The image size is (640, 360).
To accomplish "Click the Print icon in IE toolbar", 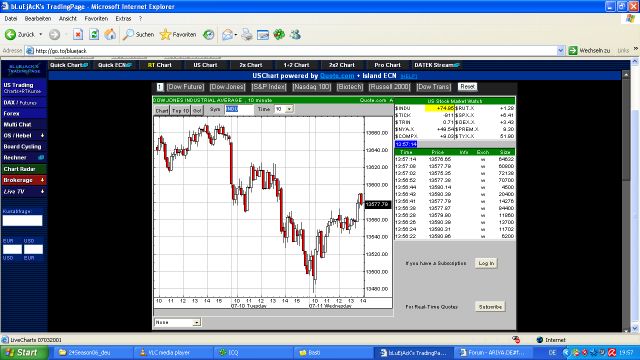I will (247, 35).
